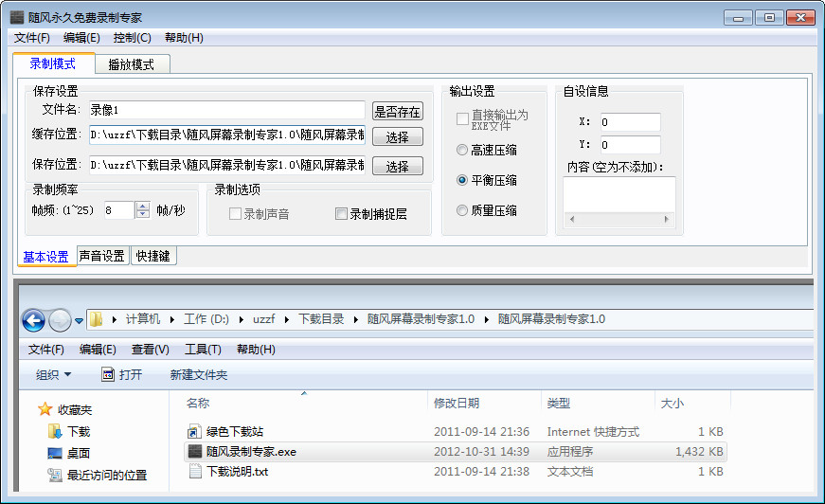Toggle the 录制声音 checkbox

(235, 213)
